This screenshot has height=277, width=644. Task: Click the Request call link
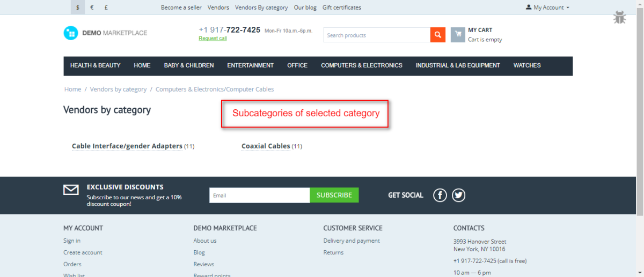[213, 39]
